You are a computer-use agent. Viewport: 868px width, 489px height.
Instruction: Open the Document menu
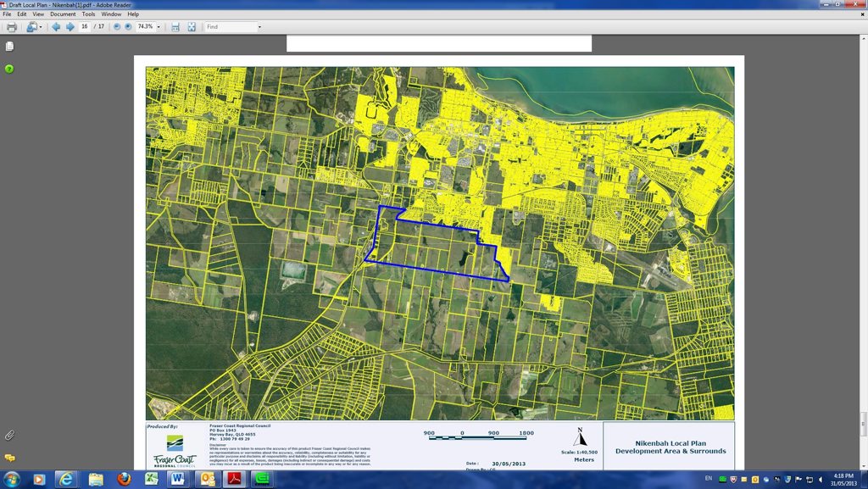tap(62, 14)
